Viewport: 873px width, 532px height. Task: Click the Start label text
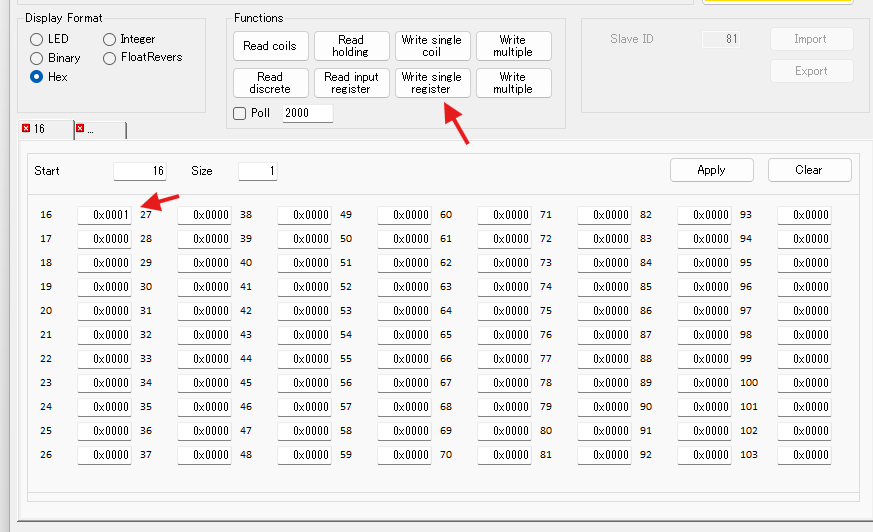47,171
